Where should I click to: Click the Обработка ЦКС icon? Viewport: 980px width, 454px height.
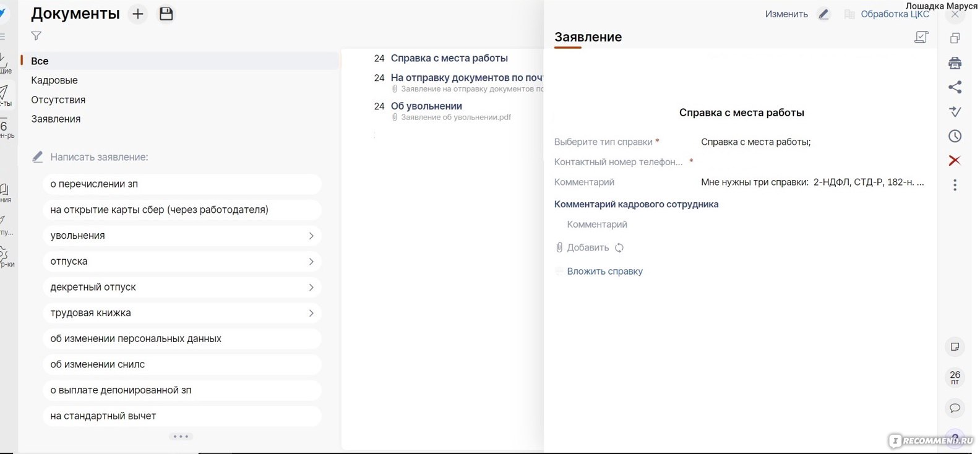coord(849,14)
